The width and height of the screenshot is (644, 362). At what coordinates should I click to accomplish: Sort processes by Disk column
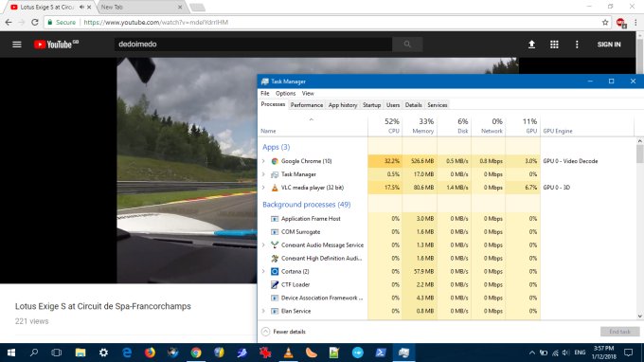coord(455,126)
